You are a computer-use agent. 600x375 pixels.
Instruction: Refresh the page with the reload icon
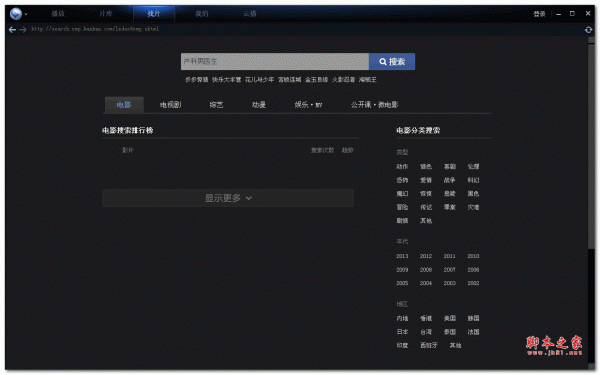(589, 29)
